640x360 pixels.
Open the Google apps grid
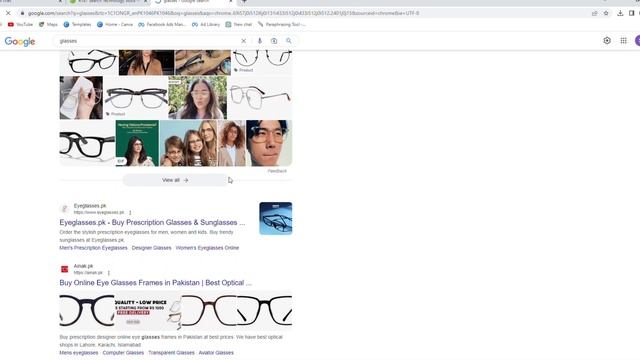(x=623, y=40)
